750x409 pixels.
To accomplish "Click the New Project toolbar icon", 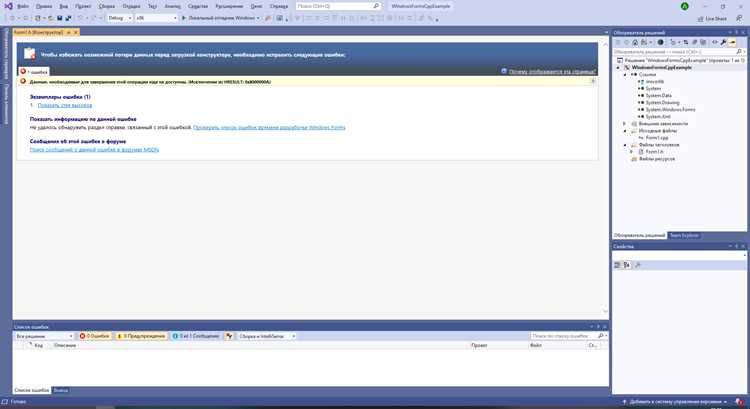I will (38, 18).
